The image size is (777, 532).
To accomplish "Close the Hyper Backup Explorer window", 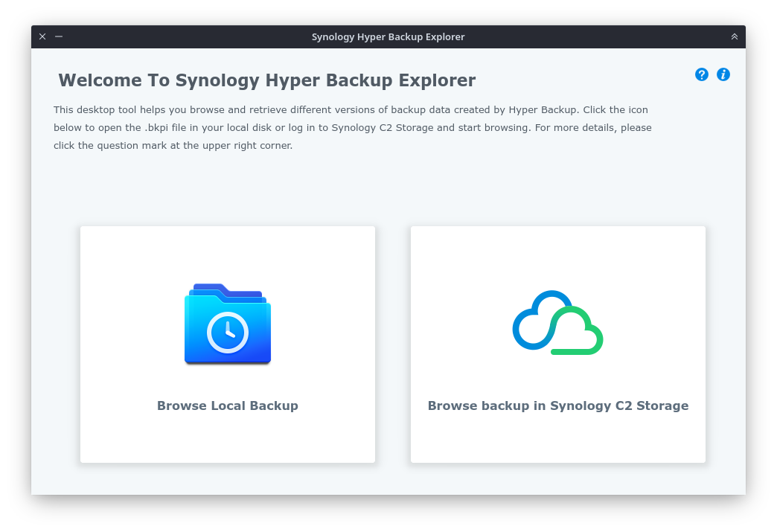I will pyautogui.click(x=42, y=36).
